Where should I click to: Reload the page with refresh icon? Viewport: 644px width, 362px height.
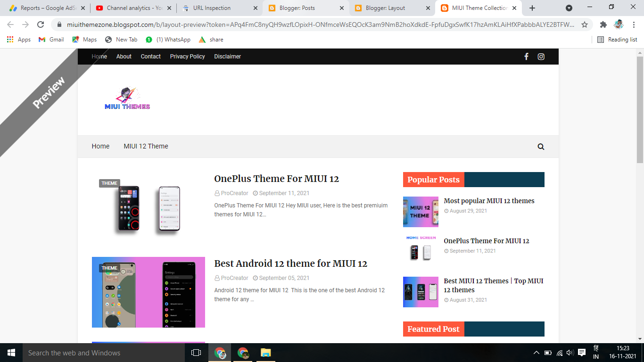(x=41, y=25)
